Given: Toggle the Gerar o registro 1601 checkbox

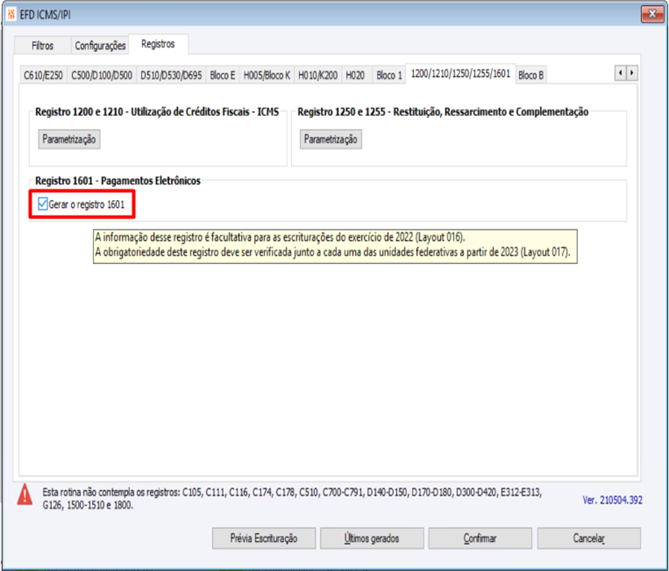Looking at the screenshot, I should pyautogui.click(x=43, y=204).
